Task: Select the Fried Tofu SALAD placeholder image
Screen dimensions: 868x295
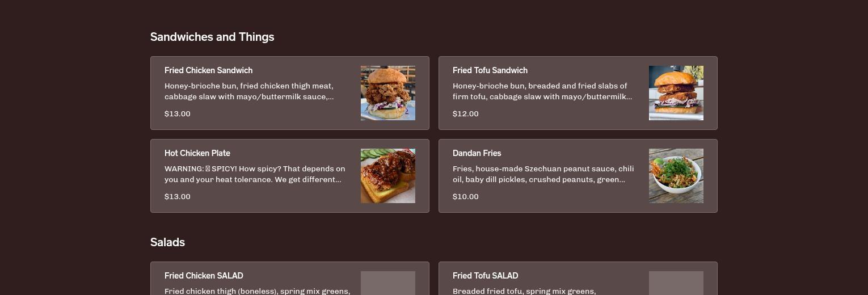Action: pos(676,283)
